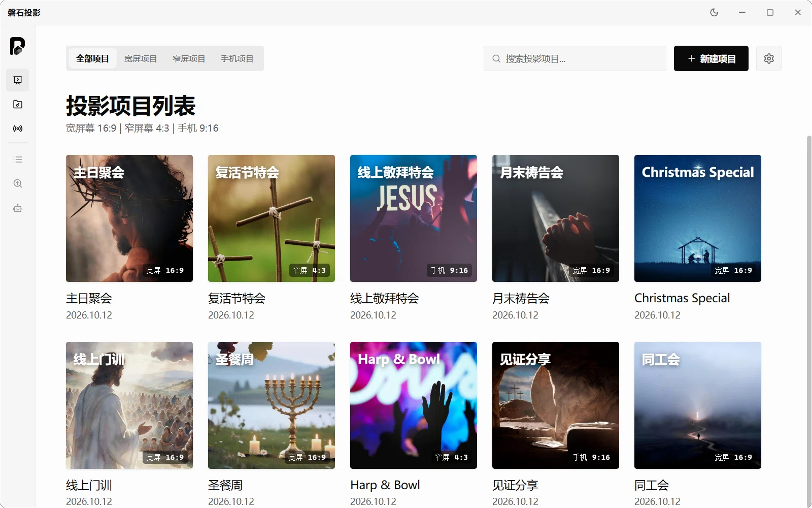Open the list sidebar icon
The height and width of the screenshot is (508, 812).
point(18,160)
